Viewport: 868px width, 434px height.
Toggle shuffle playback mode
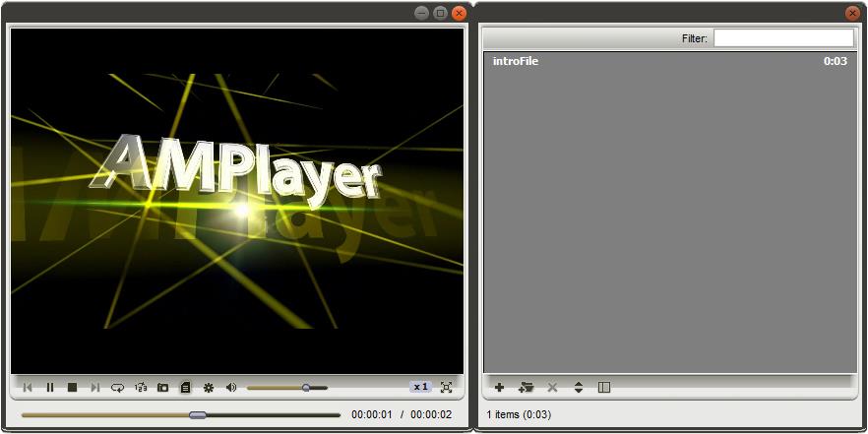pyautogui.click(x=141, y=388)
